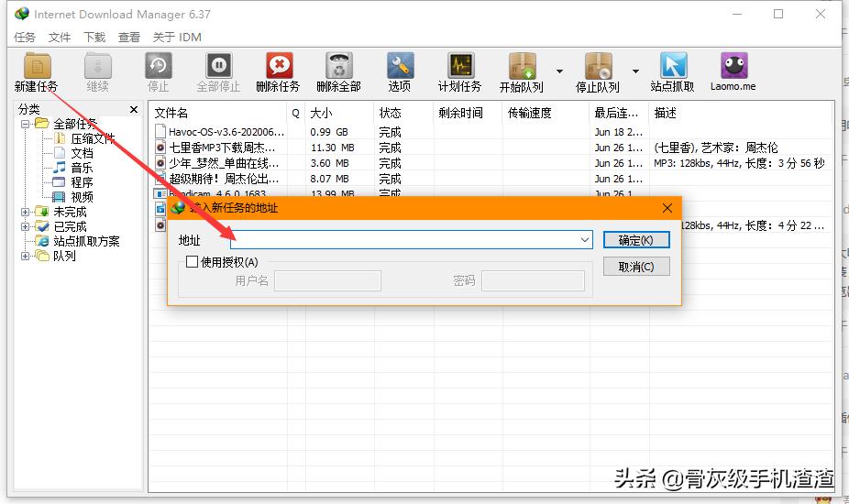Click the Stop All (全部停止) icon
Image resolution: width=849 pixels, height=504 pixels.
click(218, 66)
